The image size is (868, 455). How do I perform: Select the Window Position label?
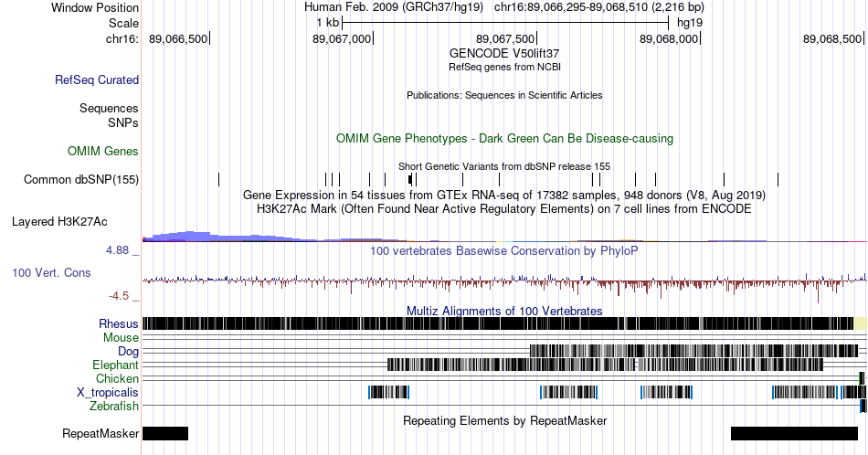pos(95,7)
